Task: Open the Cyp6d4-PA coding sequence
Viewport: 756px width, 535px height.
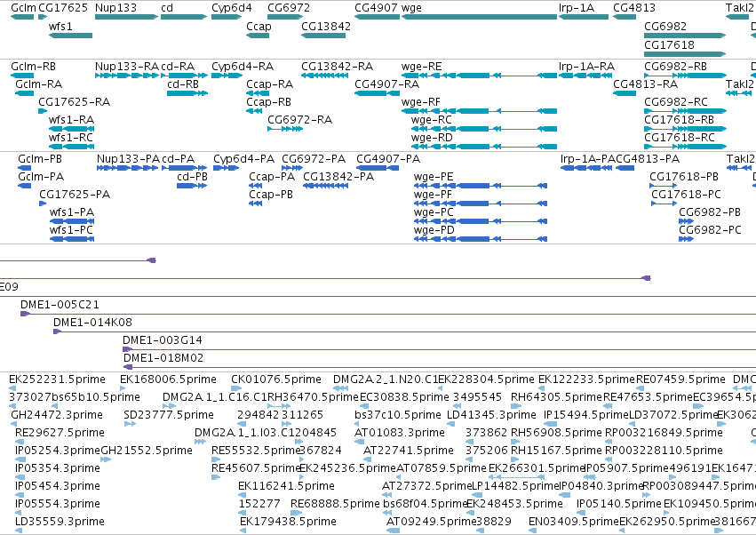Action: click(227, 168)
